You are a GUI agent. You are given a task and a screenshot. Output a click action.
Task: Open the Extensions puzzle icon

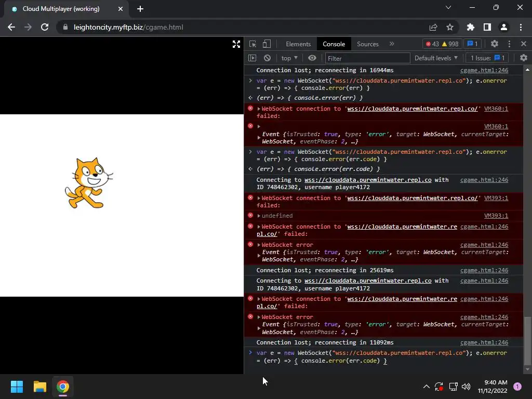471,27
